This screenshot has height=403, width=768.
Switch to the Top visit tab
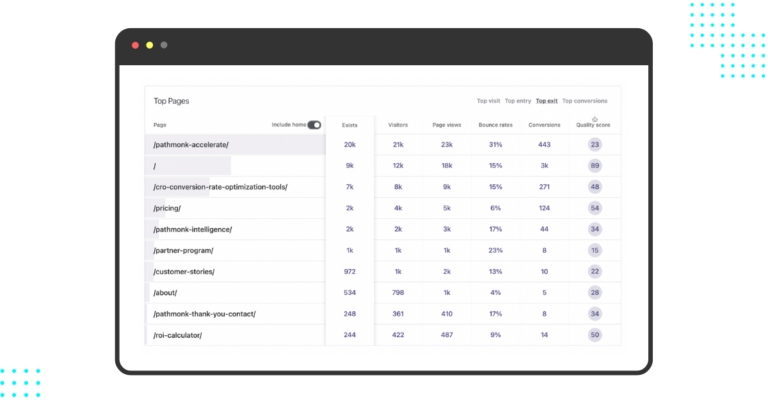point(488,101)
